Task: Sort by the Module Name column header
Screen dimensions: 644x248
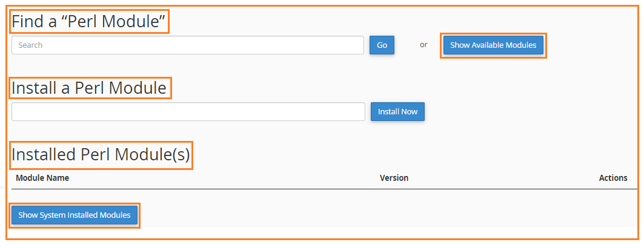Action: click(x=42, y=178)
